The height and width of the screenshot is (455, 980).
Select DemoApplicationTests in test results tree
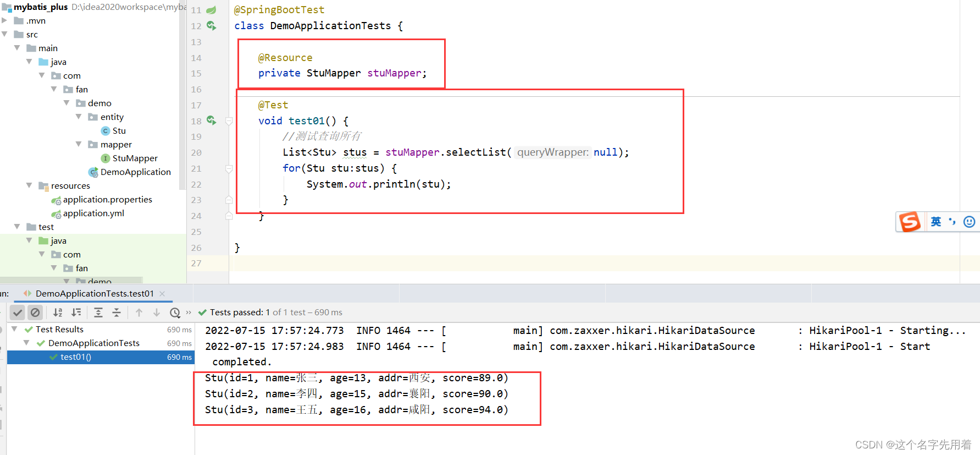coord(94,343)
